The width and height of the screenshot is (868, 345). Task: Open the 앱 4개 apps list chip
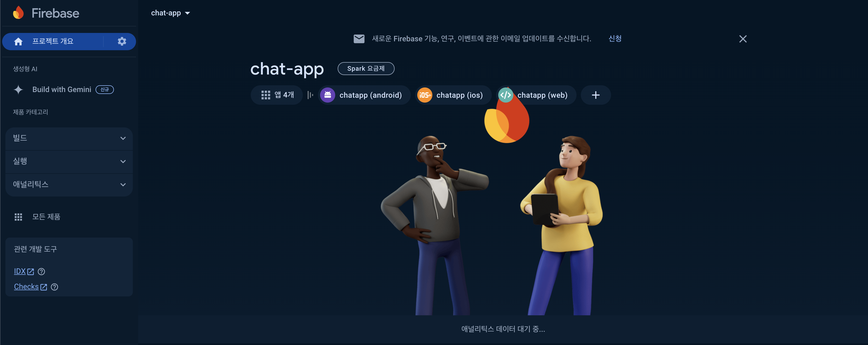(277, 95)
